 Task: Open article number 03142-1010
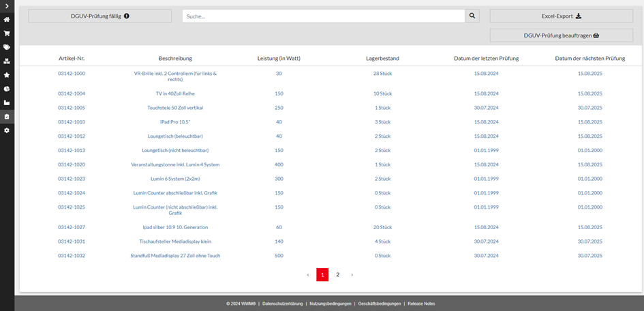pyautogui.click(x=72, y=122)
